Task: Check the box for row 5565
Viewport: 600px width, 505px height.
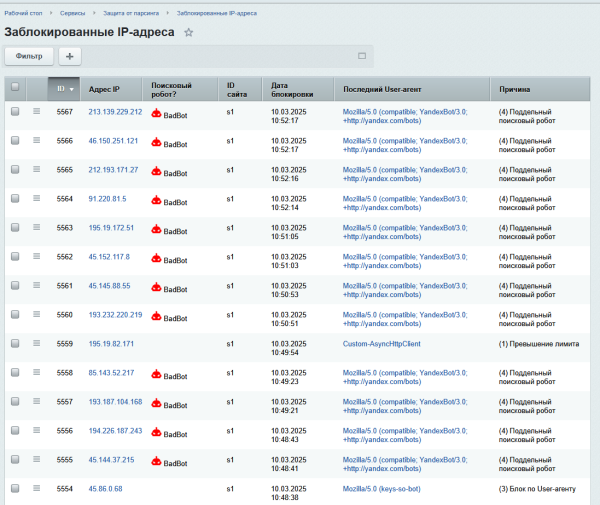Action: pos(15,170)
